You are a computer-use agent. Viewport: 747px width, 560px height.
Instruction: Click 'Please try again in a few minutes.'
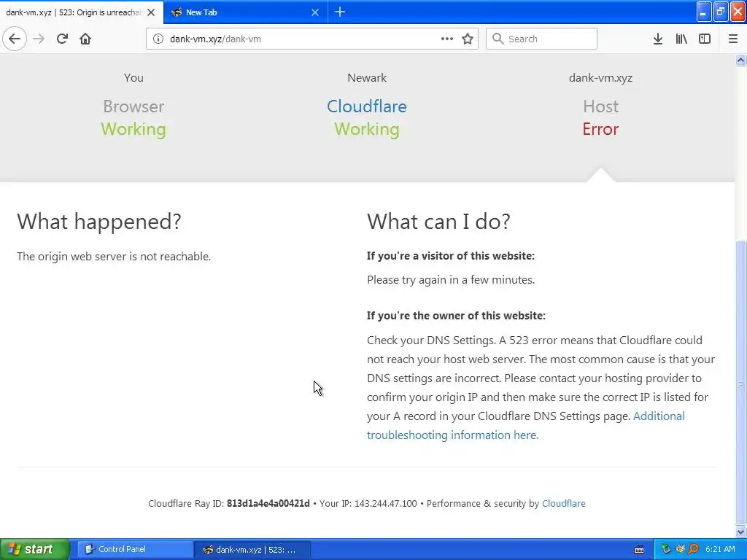[451, 279]
